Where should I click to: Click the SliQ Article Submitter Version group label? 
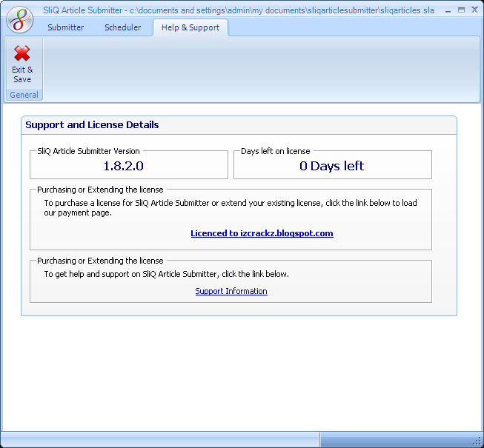(88, 151)
